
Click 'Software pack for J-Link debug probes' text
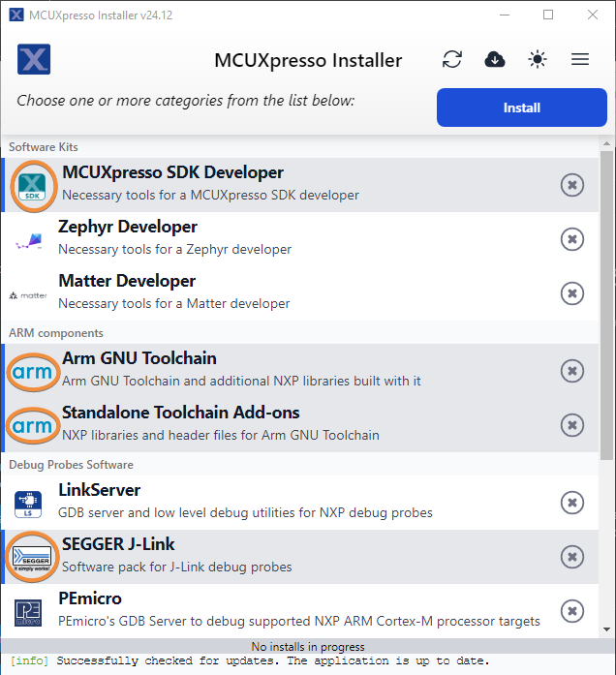177,568
